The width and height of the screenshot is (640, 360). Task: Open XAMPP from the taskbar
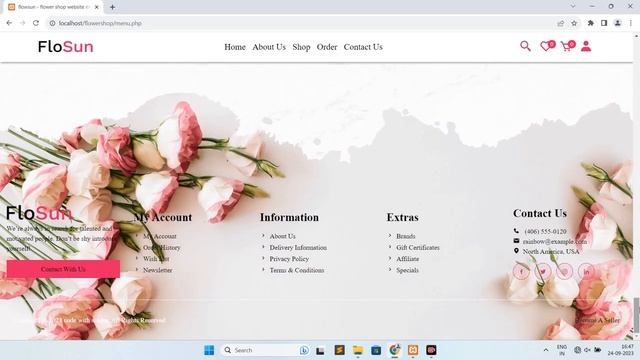click(413, 350)
